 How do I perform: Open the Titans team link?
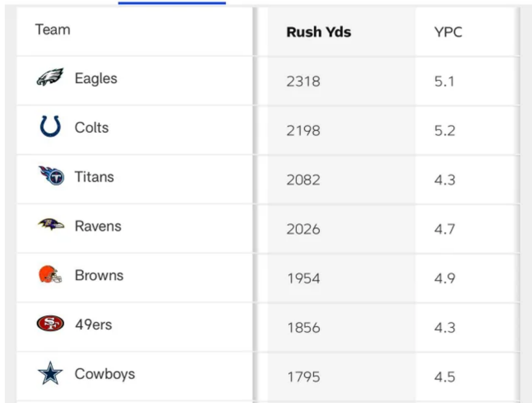[94, 177]
